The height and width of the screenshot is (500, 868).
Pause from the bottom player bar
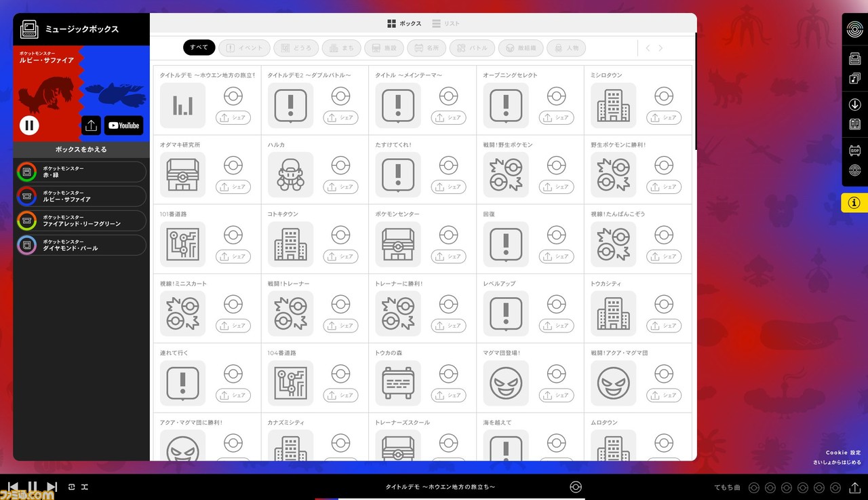pyautogui.click(x=32, y=486)
